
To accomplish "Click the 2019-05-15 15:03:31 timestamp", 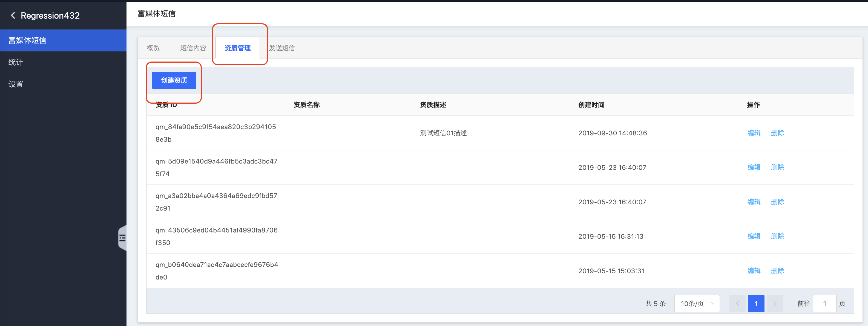I will [x=611, y=271].
